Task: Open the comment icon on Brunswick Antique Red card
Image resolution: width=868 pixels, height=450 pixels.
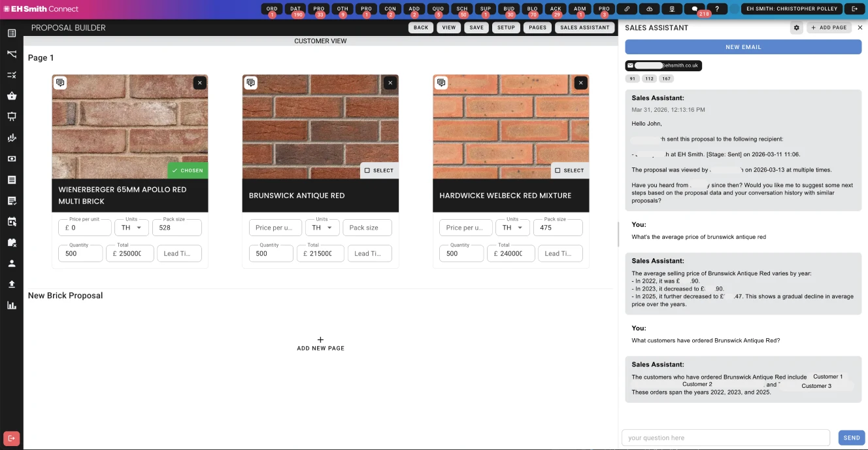Action: [x=250, y=83]
